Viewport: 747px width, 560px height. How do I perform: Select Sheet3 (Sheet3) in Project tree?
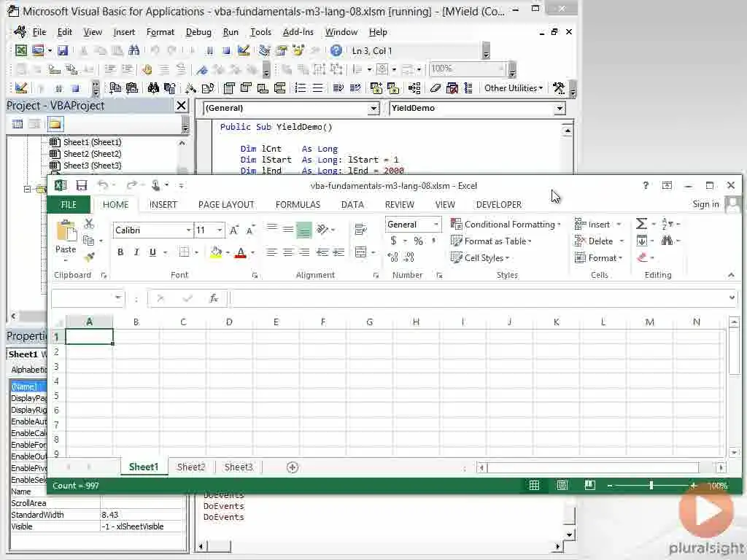tap(86, 166)
